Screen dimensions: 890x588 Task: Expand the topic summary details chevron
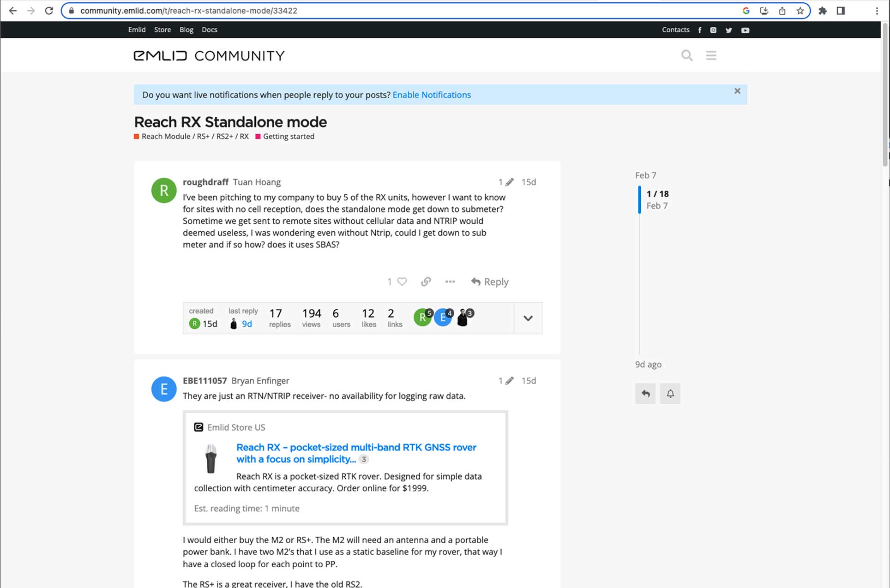(x=528, y=318)
